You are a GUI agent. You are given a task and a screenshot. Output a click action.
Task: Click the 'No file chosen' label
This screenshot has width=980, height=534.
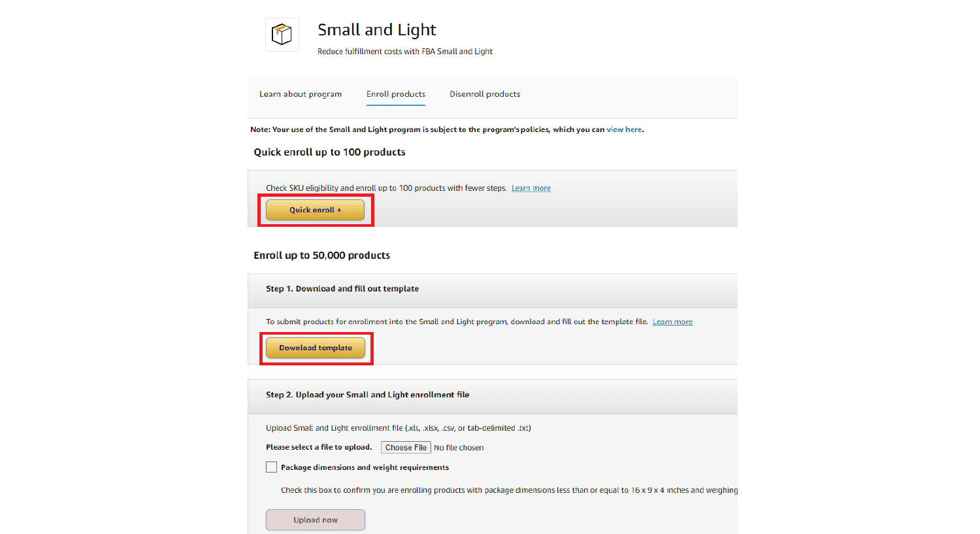[x=459, y=448]
